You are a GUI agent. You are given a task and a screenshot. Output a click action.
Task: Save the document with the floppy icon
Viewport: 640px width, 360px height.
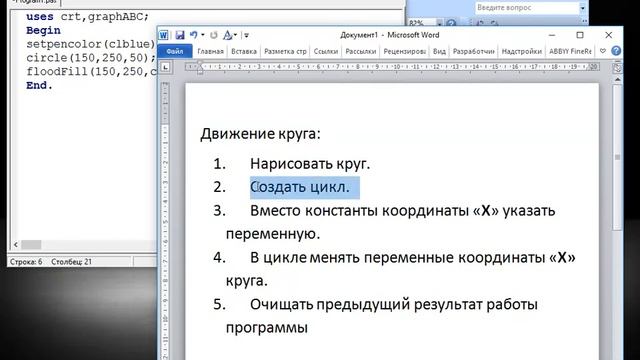(x=180, y=36)
